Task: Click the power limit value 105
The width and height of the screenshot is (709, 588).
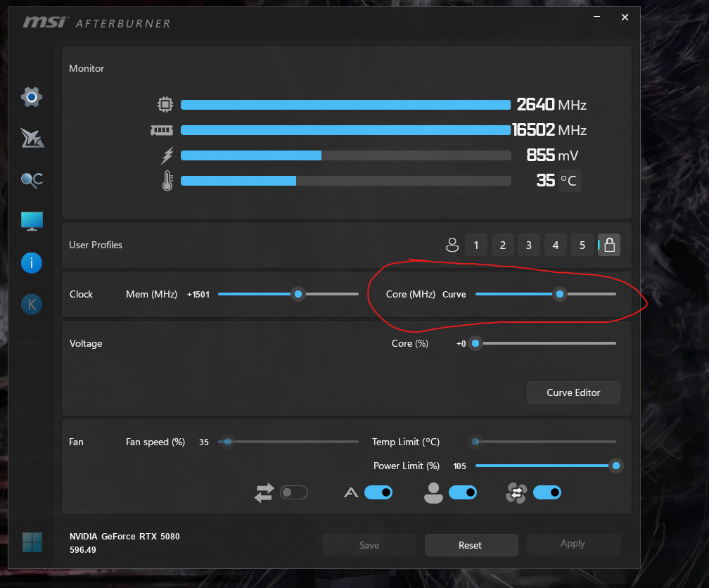Action: pyautogui.click(x=459, y=466)
